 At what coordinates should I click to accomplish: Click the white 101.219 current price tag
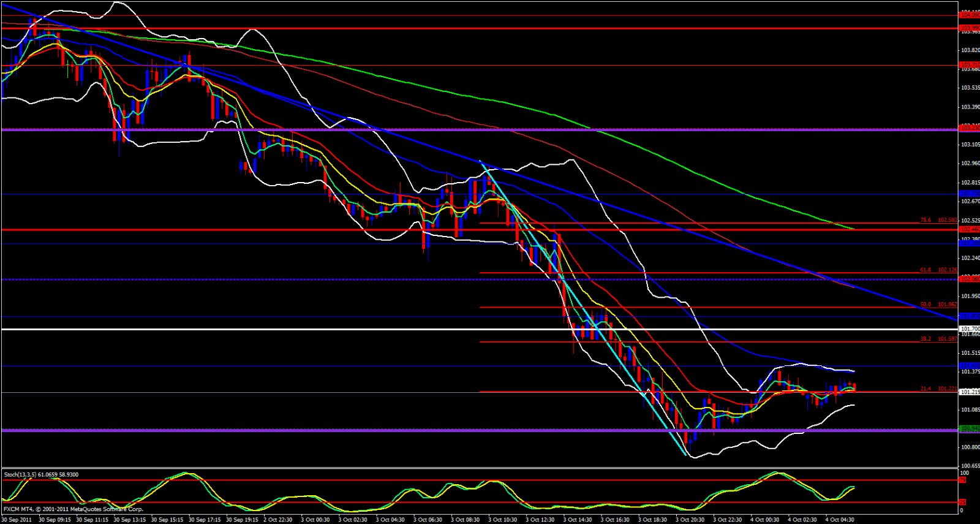point(970,392)
